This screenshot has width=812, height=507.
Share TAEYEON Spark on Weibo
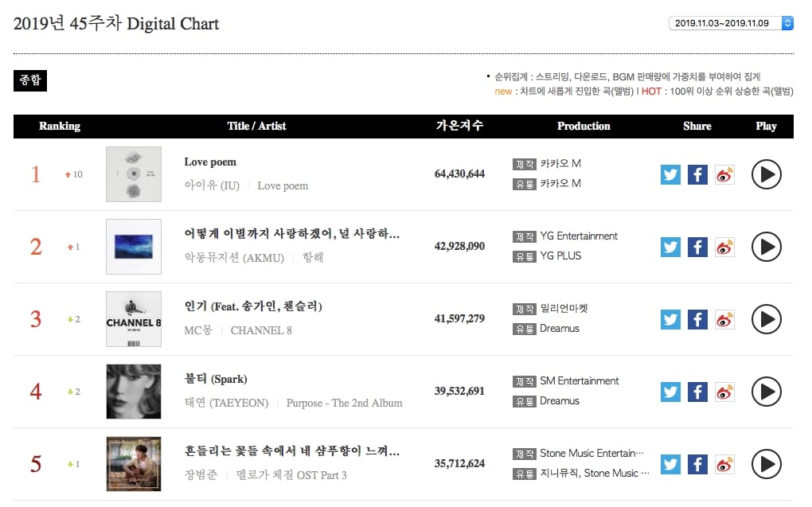click(x=724, y=392)
